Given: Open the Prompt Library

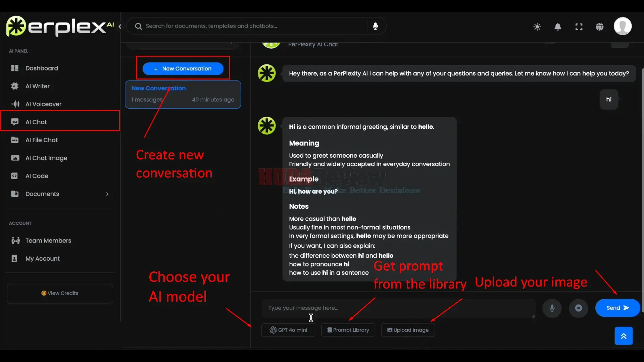Looking at the screenshot, I should click(x=348, y=330).
